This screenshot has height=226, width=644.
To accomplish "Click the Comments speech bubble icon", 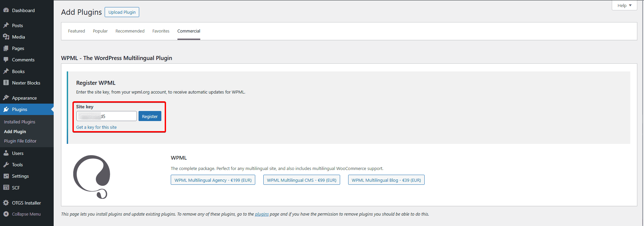I will tap(6, 60).
